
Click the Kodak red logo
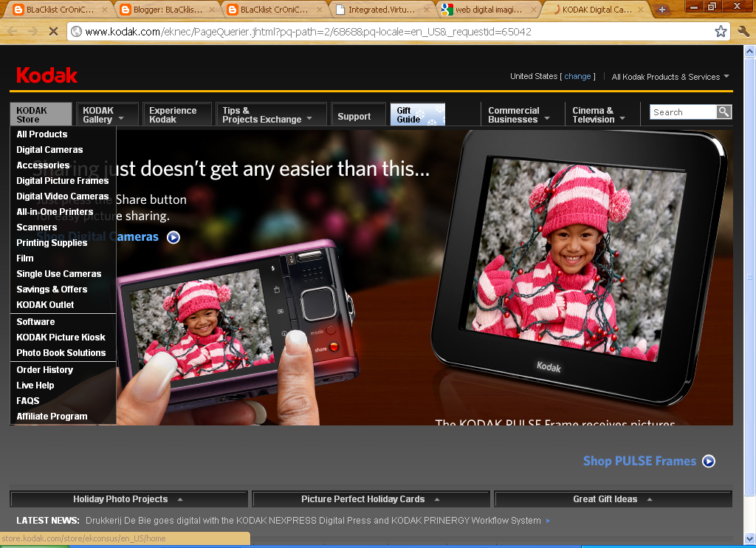(x=47, y=75)
